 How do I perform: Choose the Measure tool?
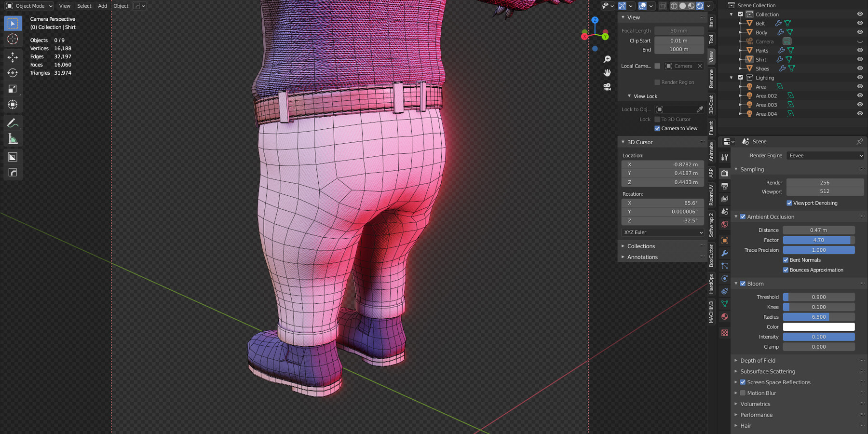(13, 139)
